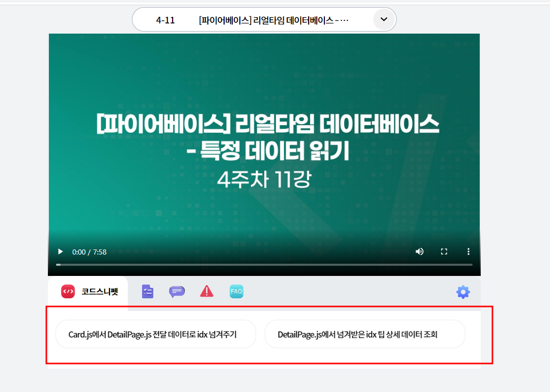Screen dimensions: 550x392
Task: Expand the lecture selector chevron
Action: coord(384,19)
